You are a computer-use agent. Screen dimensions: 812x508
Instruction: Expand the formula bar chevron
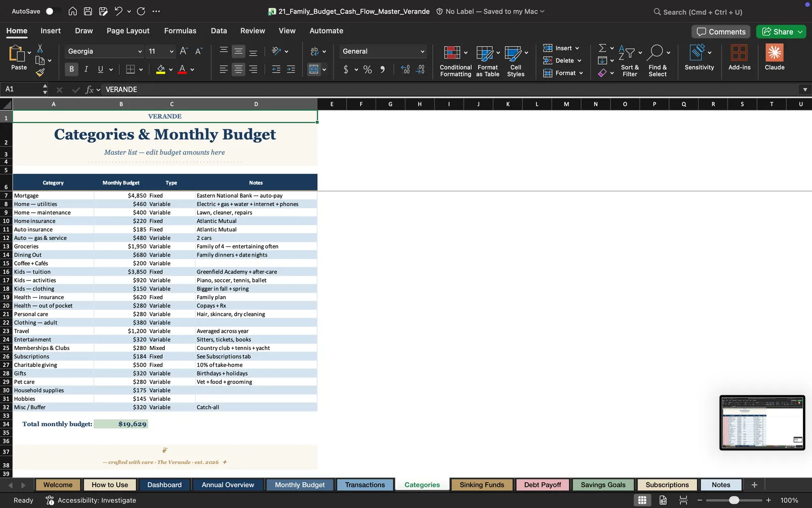[x=805, y=89]
